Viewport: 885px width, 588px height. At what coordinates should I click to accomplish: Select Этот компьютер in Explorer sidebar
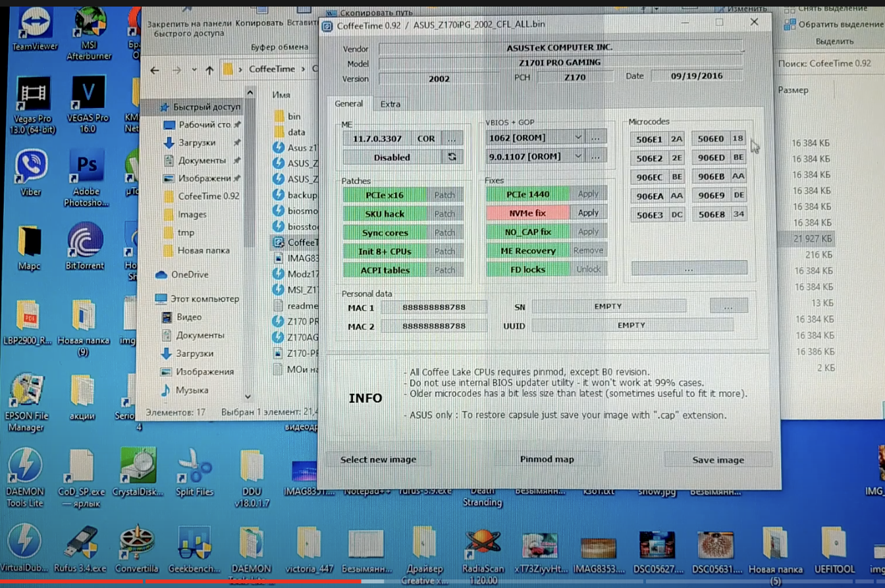198,299
